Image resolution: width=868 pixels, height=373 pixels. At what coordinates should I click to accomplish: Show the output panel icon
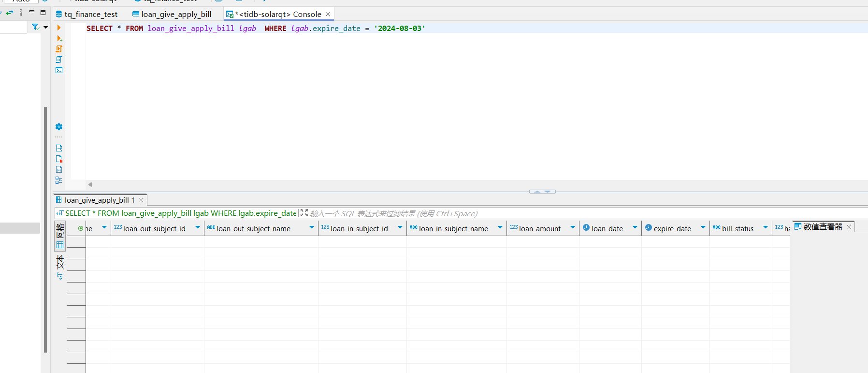pos(59,148)
